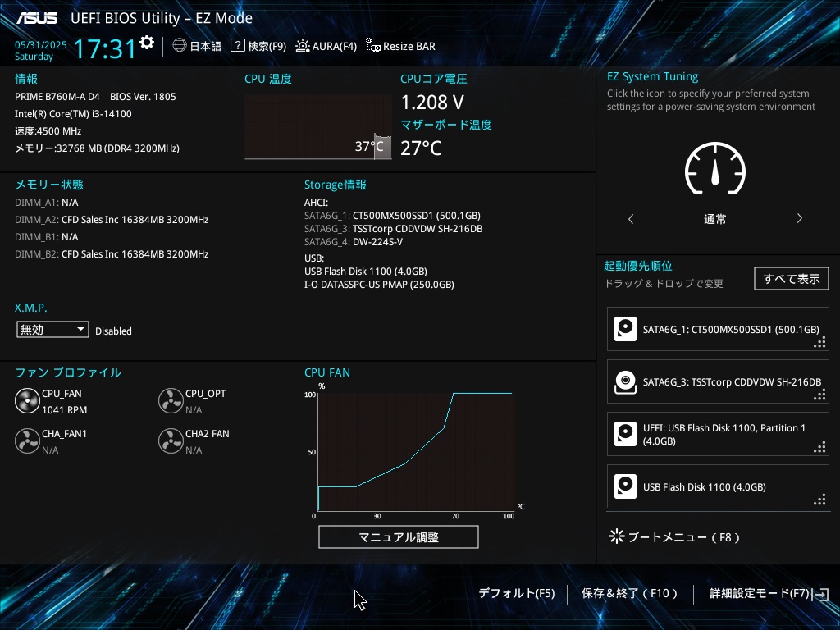Open the X.M.P. 無効 dropdown

(x=52, y=330)
